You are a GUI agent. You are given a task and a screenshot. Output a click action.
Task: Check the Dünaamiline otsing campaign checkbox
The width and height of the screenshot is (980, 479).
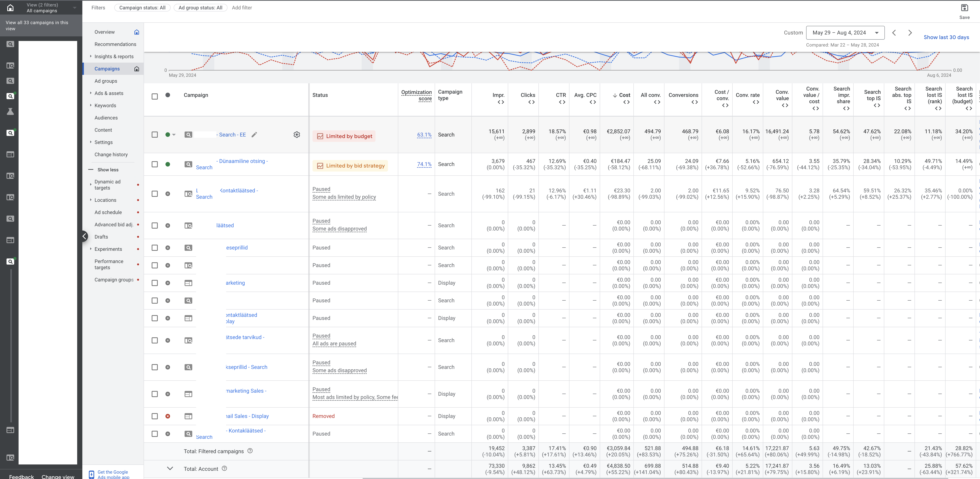pyautogui.click(x=155, y=164)
